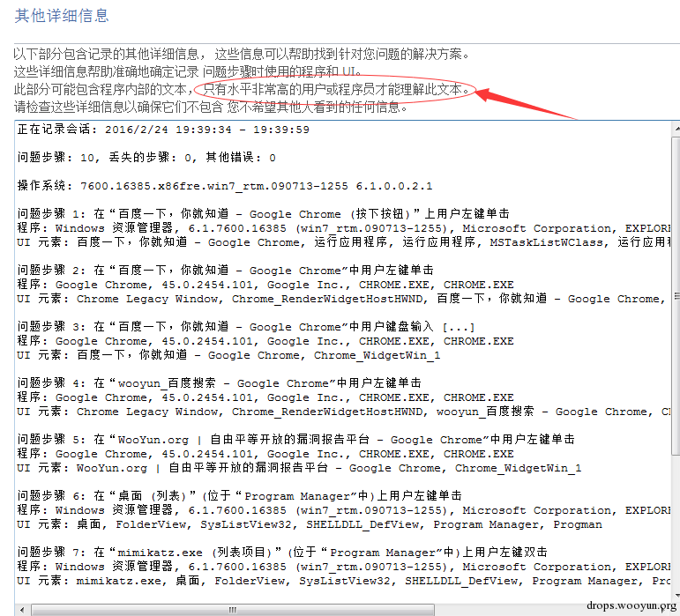Screen dimensions: 680x616
Task: Click the 问题步骤 2 Google Chrome line
Action: (x=226, y=271)
